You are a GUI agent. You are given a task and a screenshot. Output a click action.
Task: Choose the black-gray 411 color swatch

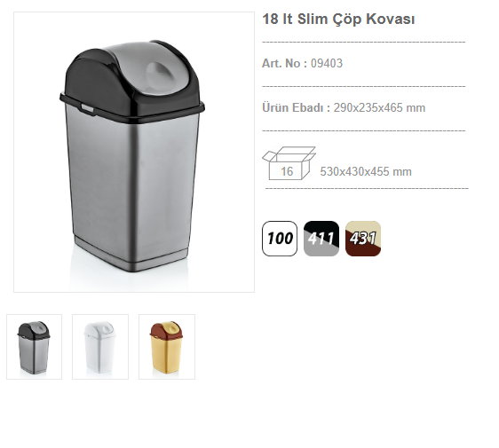321,239
